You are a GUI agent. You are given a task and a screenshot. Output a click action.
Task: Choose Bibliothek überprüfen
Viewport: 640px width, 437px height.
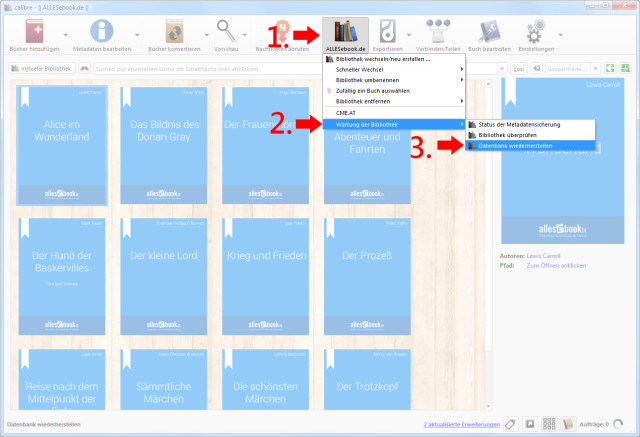pos(530,135)
